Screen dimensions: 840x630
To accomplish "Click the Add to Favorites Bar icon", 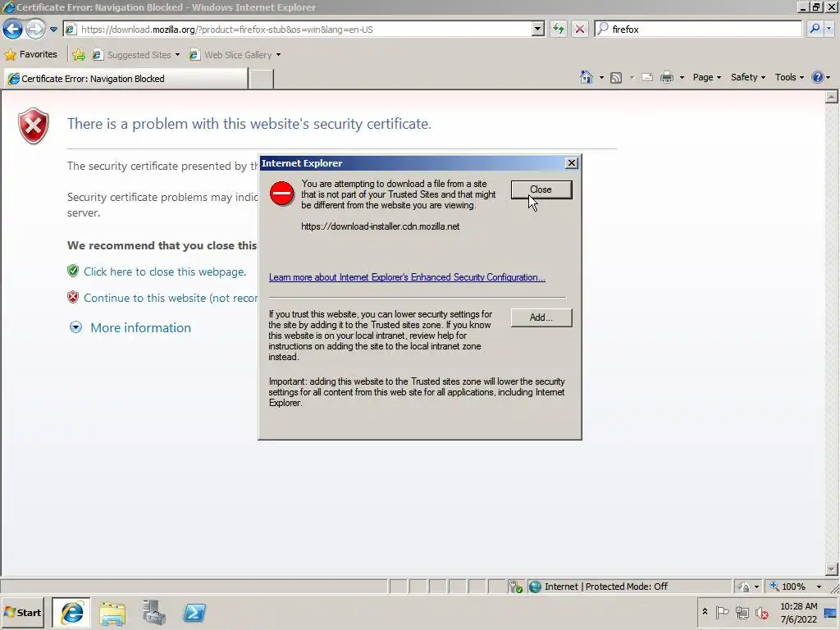I will [x=79, y=55].
